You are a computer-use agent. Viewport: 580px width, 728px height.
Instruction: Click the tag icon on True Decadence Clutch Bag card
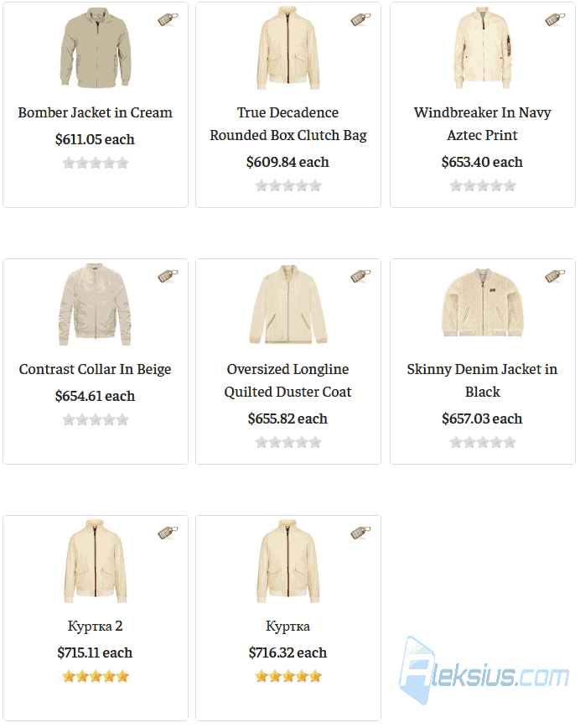point(360,19)
